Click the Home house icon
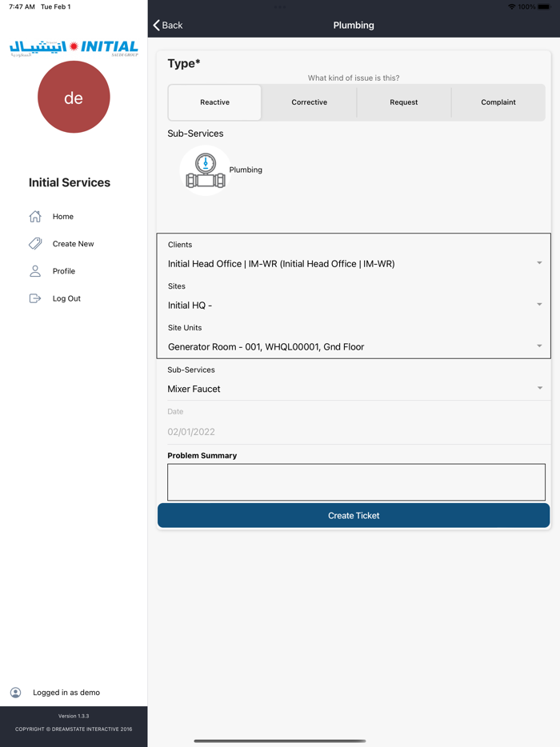This screenshot has width=560, height=747. click(x=35, y=217)
